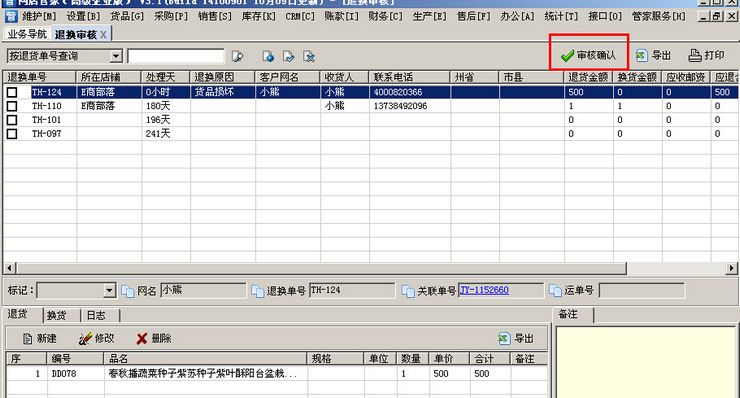Click the 新建 new document icon
Image resolution: width=740 pixels, height=398 pixels.
[x=27, y=339]
